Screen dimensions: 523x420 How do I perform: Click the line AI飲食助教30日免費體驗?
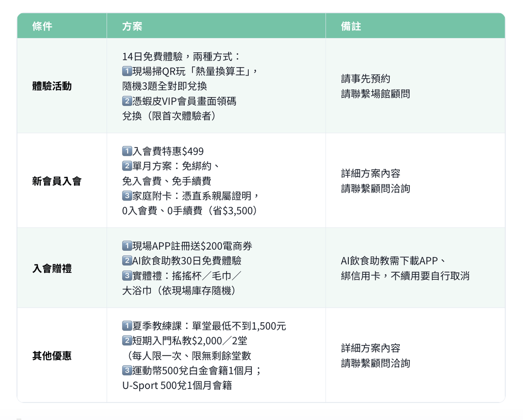click(x=182, y=261)
